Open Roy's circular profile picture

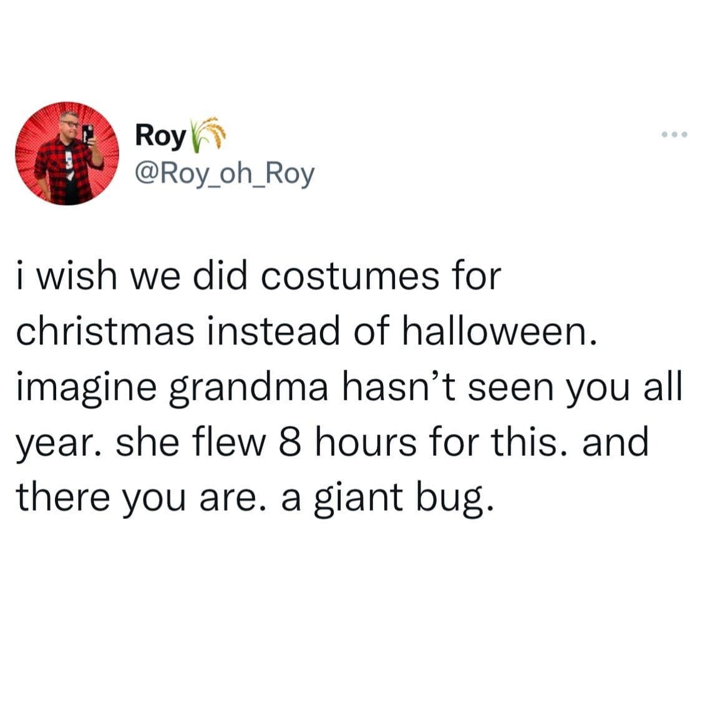click(x=67, y=153)
